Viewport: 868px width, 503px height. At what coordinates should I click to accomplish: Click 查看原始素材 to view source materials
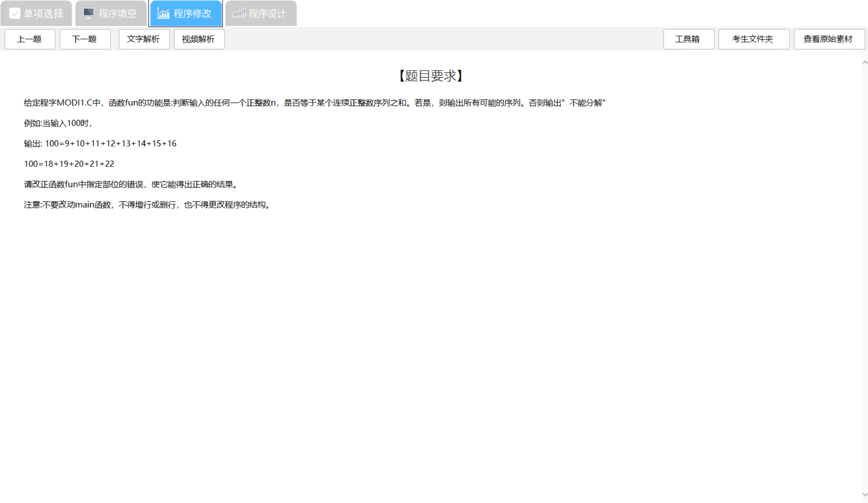click(x=828, y=39)
